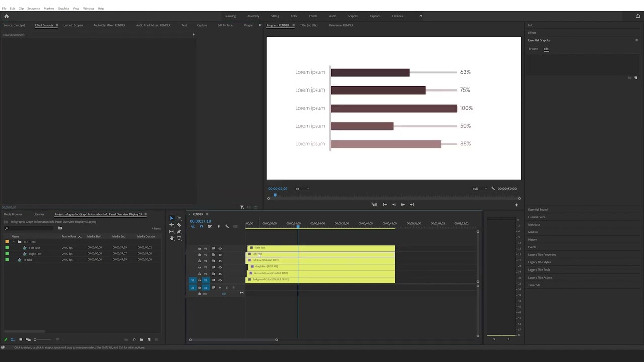Open timeline display settings wrench
The image size is (644, 362).
[227, 226]
